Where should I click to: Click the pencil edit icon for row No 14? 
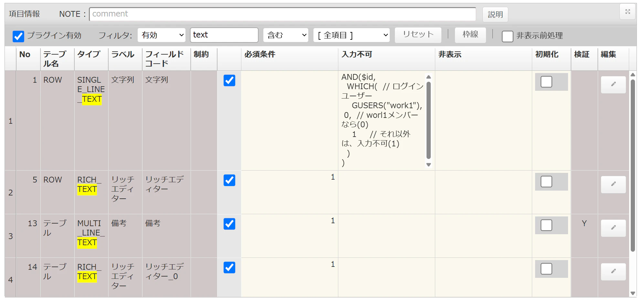(613, 271)
